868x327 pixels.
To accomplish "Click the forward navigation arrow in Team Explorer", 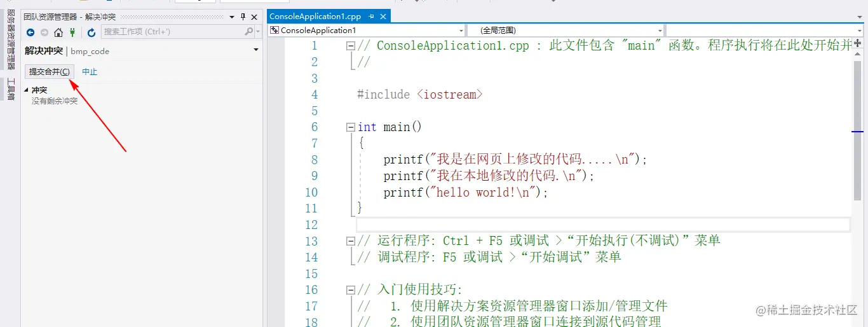I will [x=44, y=32].
